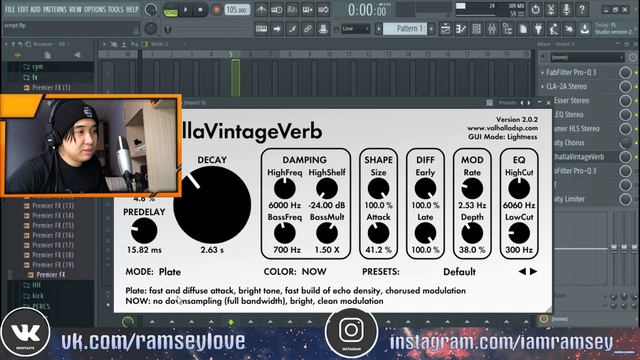Image resolution: width=640 pixels, height=360 pixels.
Task: Open the OPTIONS menu
Action: (x=95, y=9)
